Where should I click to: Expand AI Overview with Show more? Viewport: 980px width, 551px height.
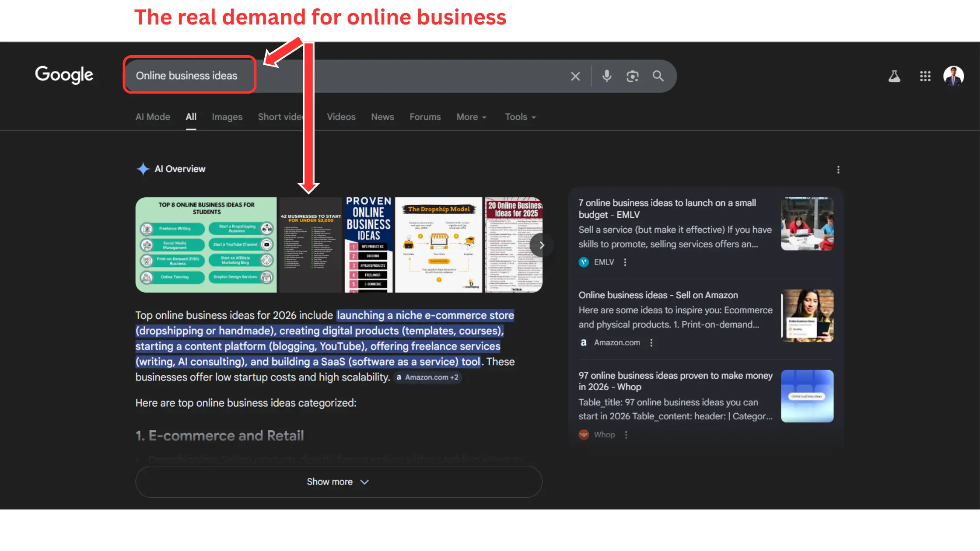pos(339,481)
